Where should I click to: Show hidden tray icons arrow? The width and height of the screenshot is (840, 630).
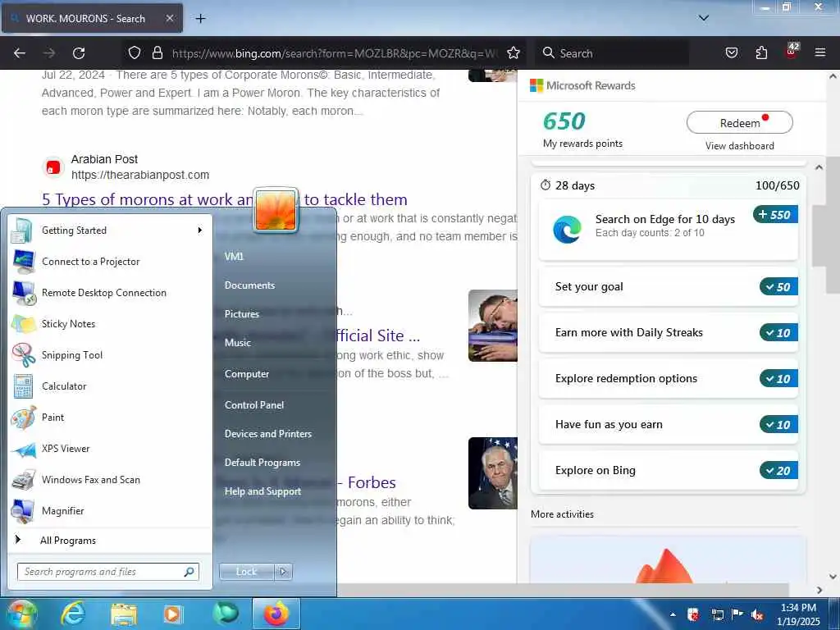[x=673, y=614]
